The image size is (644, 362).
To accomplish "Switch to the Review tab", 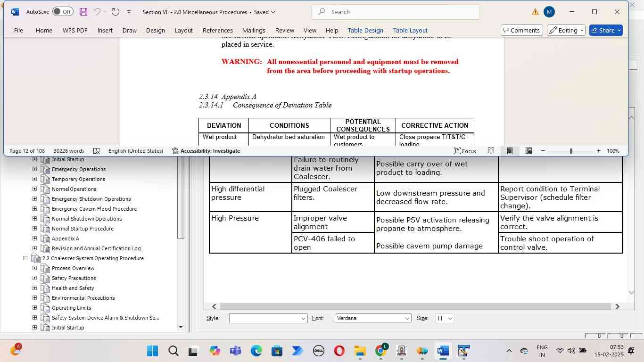I will [x=285, y=30].
